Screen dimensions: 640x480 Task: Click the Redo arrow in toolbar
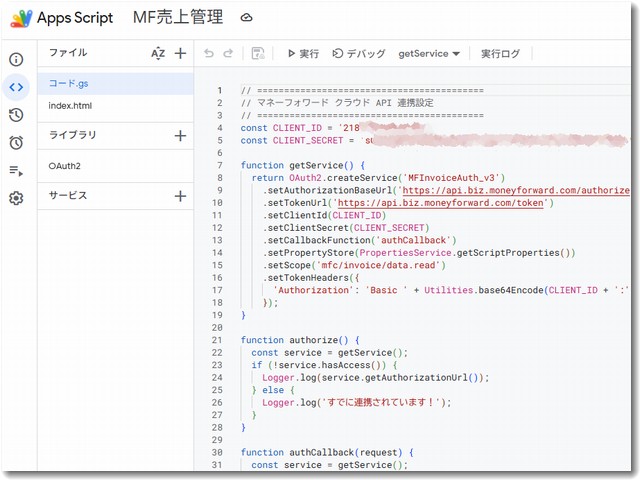coord(229,54)
